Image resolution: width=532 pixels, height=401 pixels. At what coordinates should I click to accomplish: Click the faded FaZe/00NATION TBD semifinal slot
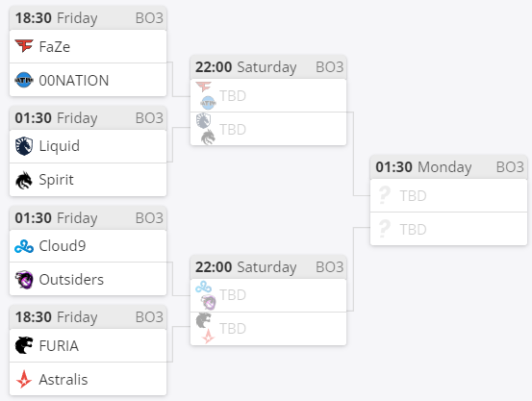[268, 95]
